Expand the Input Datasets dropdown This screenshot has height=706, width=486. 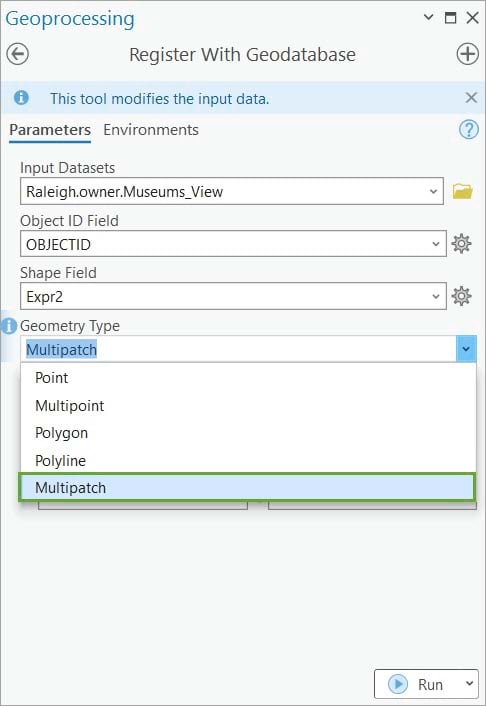click(x=433, y=191)
